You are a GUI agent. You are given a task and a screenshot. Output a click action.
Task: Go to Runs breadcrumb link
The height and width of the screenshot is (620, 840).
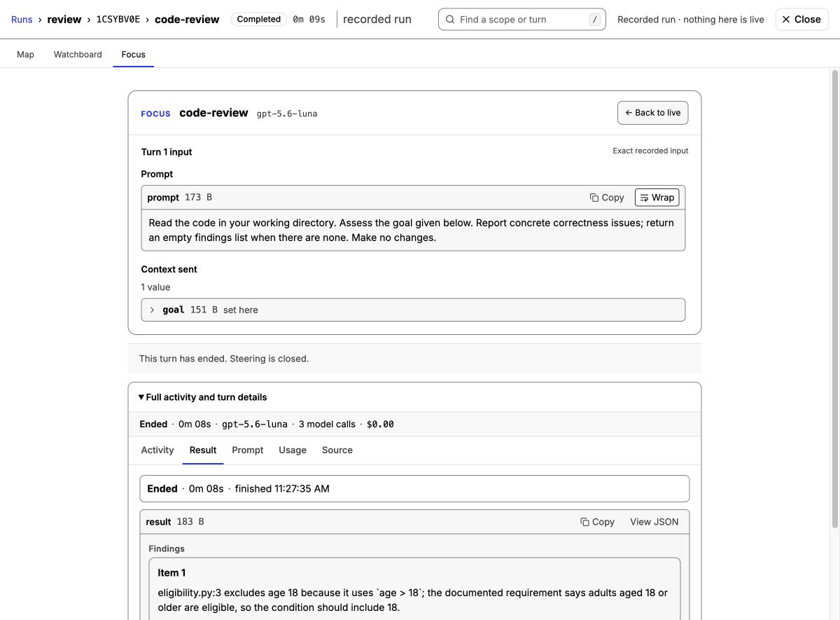pyautogui.click(x=22, y=20)
